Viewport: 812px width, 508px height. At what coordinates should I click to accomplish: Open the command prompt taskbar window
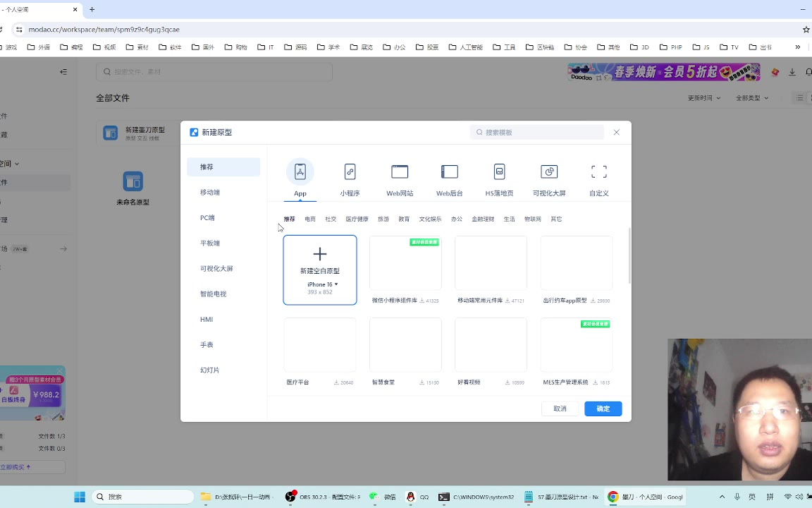pos(476,497)
